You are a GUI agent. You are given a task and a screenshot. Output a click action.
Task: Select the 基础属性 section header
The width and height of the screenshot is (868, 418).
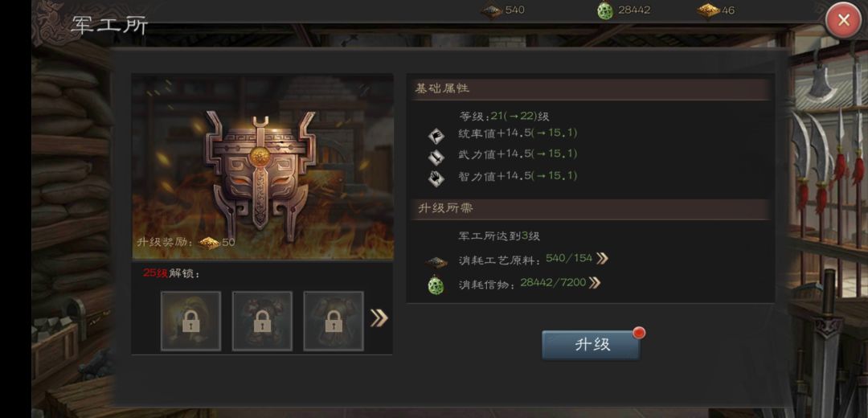click(x=591, y=89)
